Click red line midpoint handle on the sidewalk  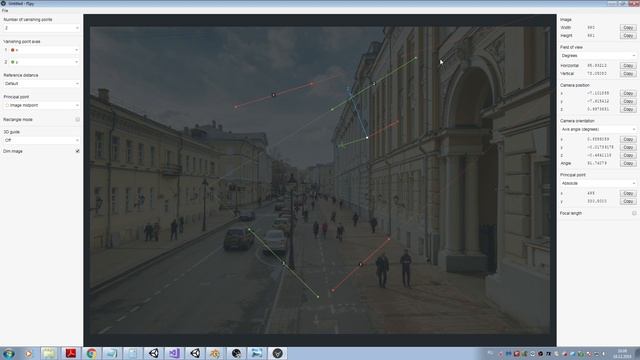point(360,264)
